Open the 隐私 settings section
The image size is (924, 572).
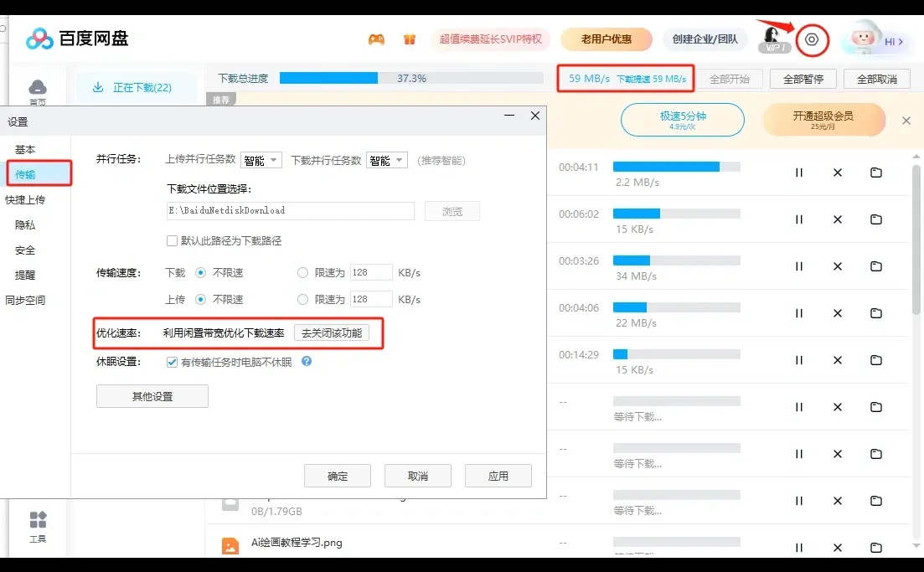click(26, 224)
